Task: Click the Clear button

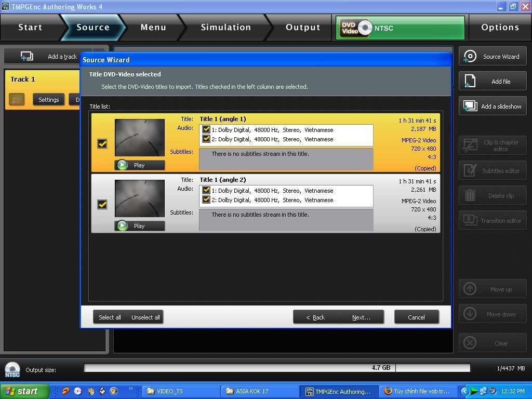Action: (x=493, y=343)
